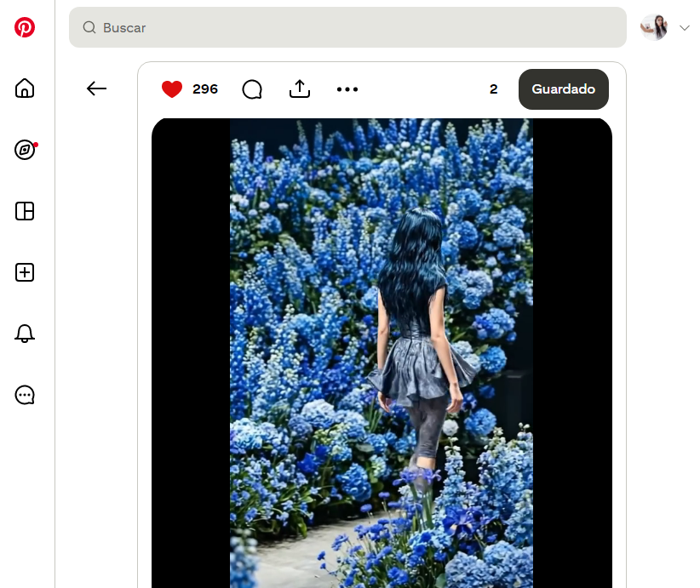Open the messages chat bubble icon
The width and height of the screenshot is (700, 588).
[25, 395]
